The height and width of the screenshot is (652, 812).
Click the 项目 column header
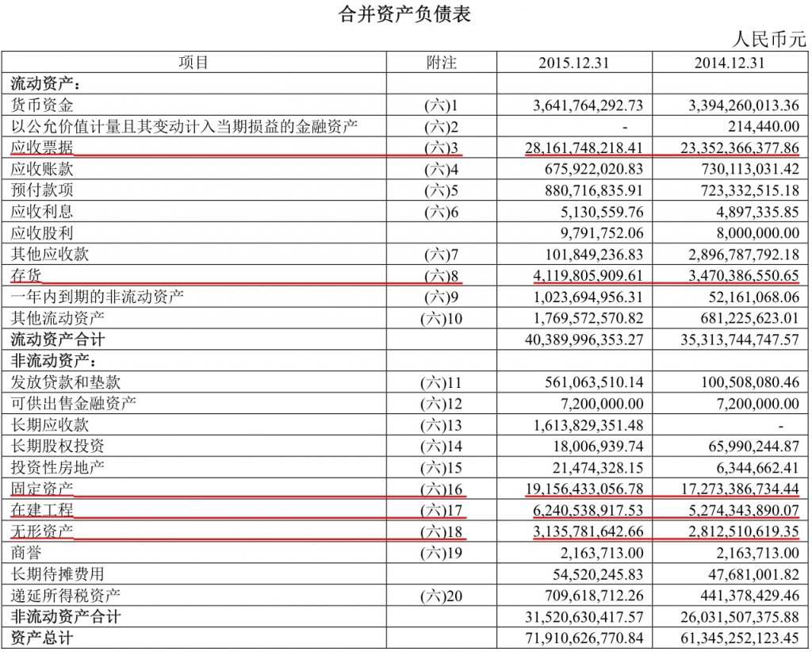193,63
